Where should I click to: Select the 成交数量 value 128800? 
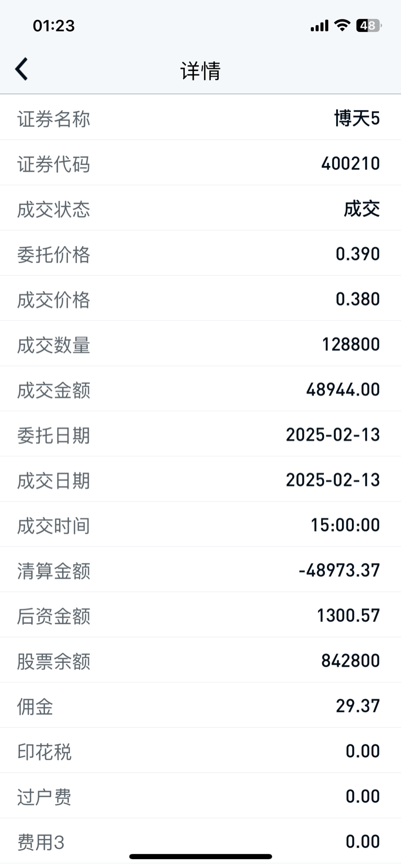click(351, 344)
